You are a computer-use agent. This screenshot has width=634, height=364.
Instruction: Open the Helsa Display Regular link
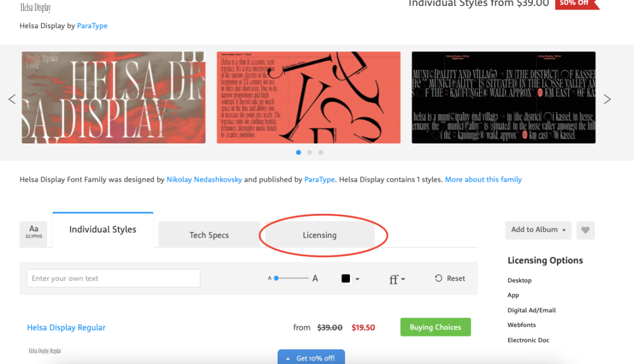click(66, 328)
